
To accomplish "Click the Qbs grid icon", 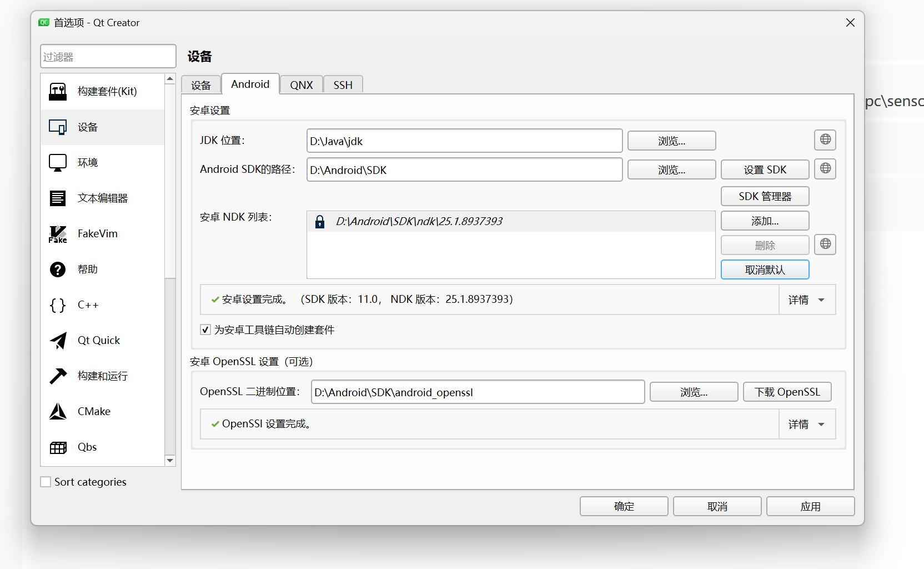I will click(x=58, y=447).
